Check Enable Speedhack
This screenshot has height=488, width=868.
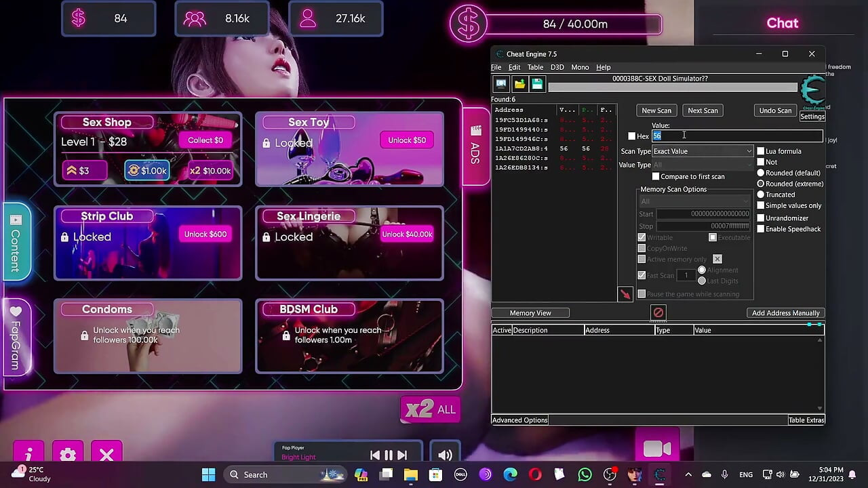point(761,229)
